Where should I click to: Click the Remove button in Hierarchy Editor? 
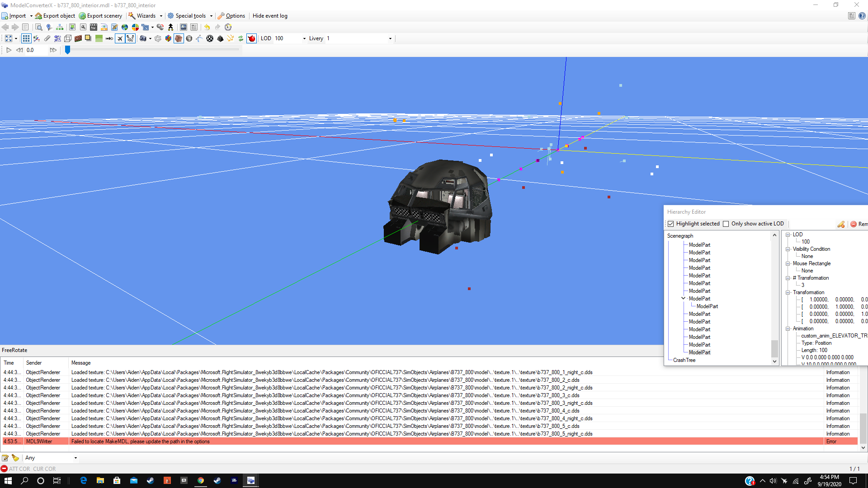[859, 224]
